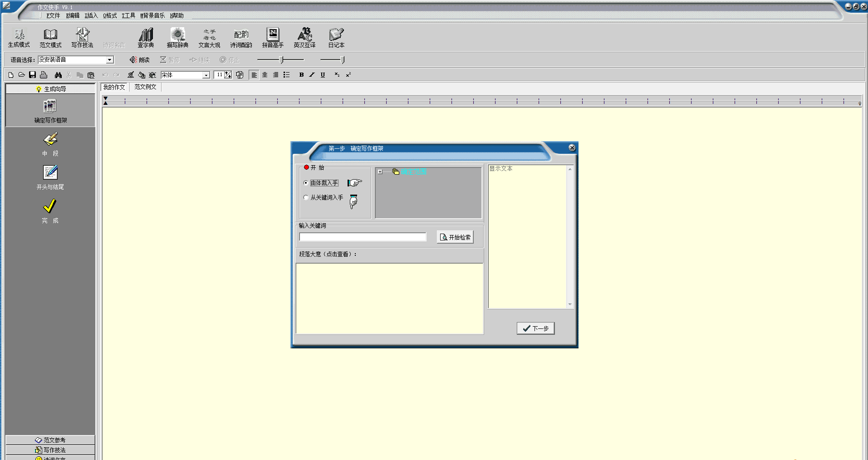
Task: Click the 开始检索 search button
Action: 455,237
